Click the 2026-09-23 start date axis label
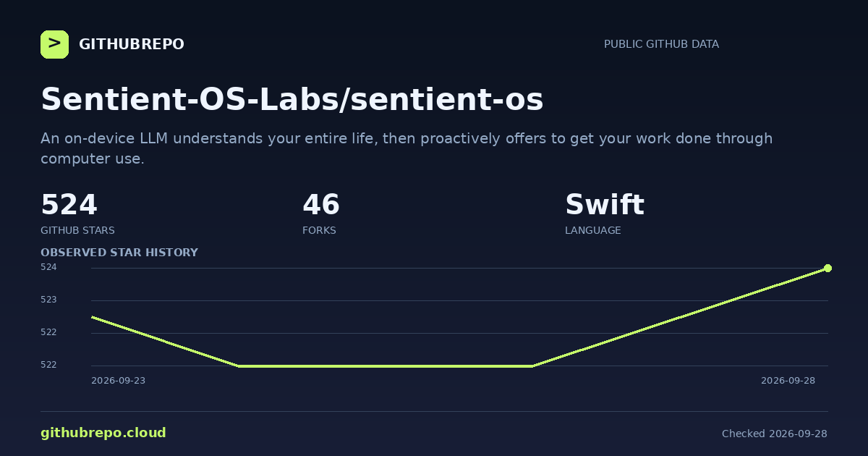The image size is (868, 456). coord(118,381)
